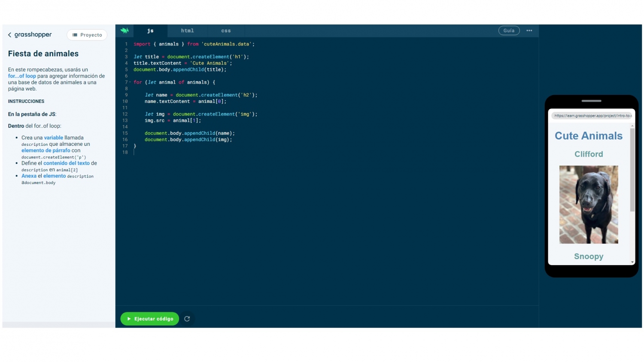Click the "Cute Animals" heading in the preview
Screen dimensions: 644x362
click(589, 136)
